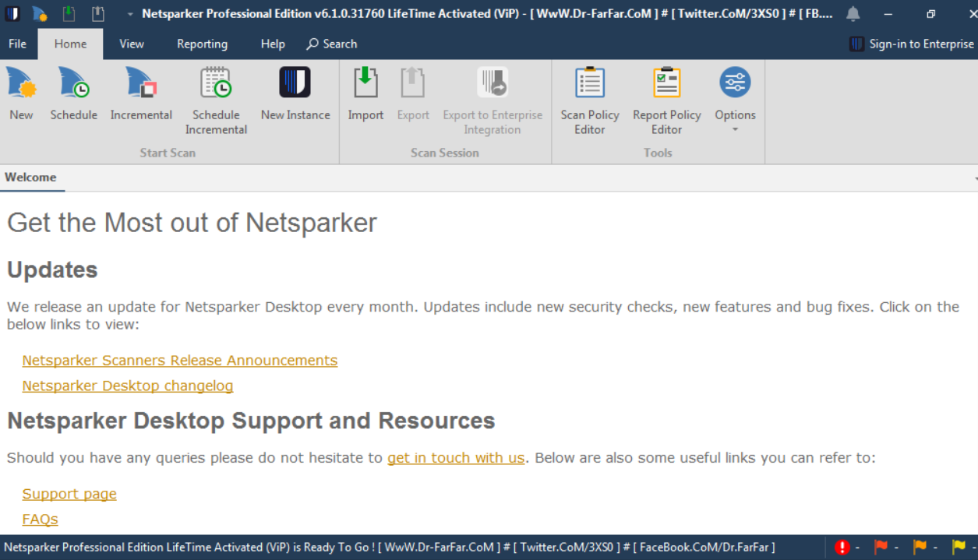Expand the Options dropdown menu
Image resolution: width=978 pixels, height=560 pixels.
(735, 100)
